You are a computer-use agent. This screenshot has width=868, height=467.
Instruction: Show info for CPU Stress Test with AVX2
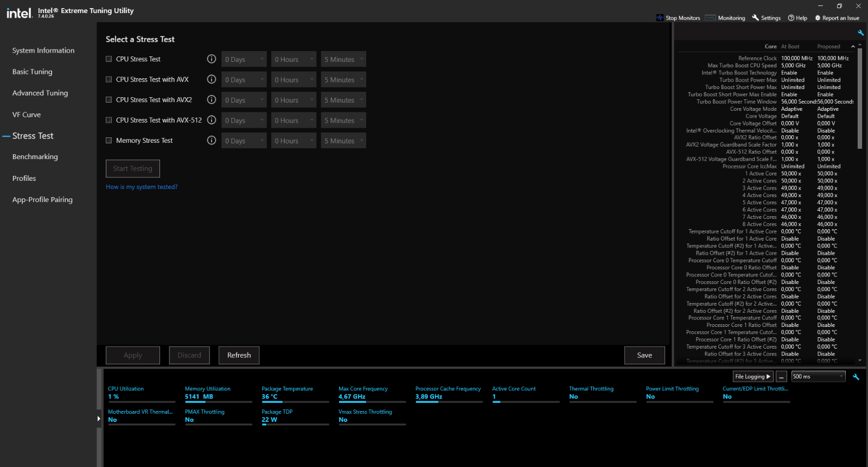click(x=212, y=99)
